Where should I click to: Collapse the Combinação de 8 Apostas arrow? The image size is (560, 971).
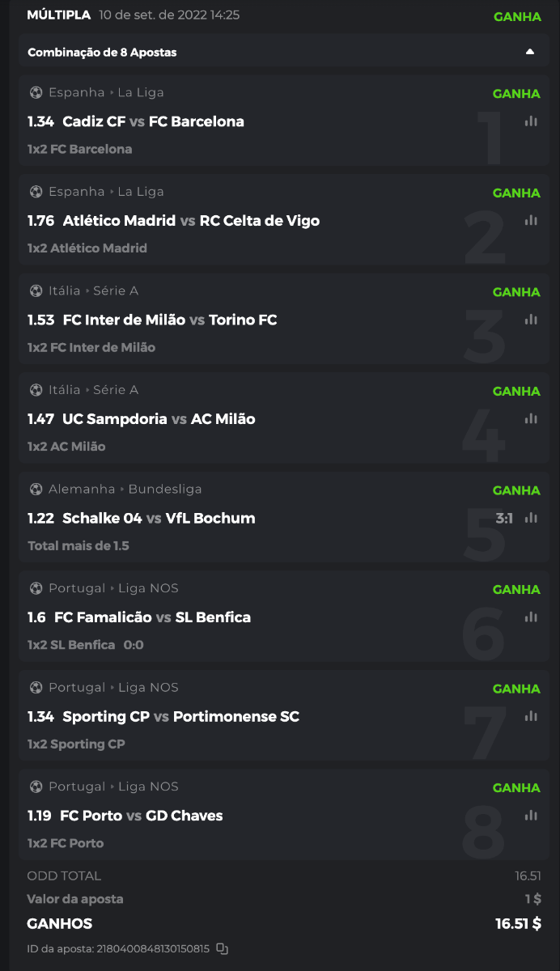pos(530,52)
